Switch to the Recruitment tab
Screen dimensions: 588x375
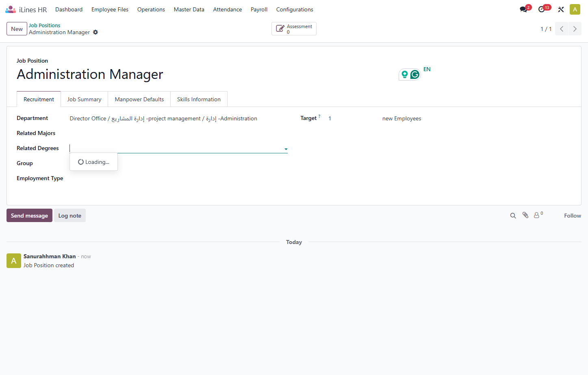[39, 99]
